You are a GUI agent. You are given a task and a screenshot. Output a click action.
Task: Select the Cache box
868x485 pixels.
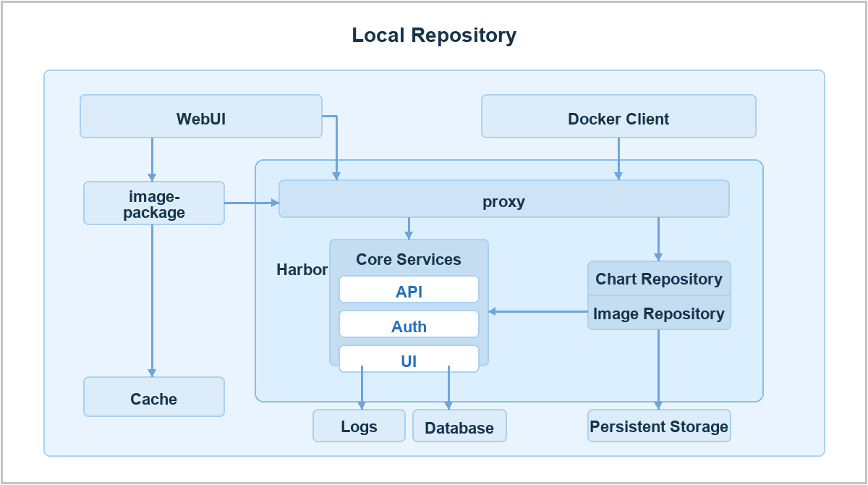(x=154, y=397)
